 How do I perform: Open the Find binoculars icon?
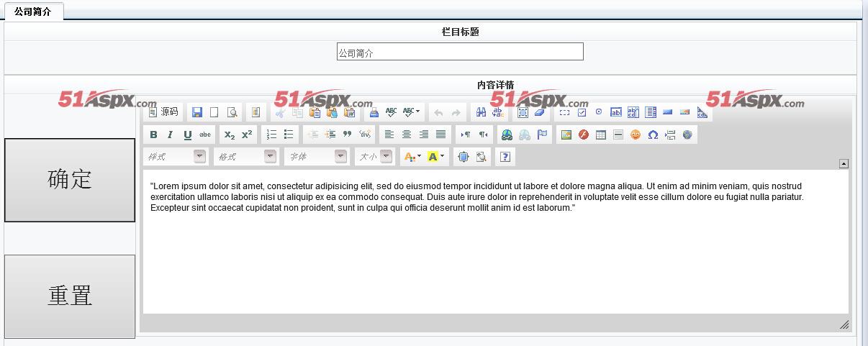click(x=481, y=112)
